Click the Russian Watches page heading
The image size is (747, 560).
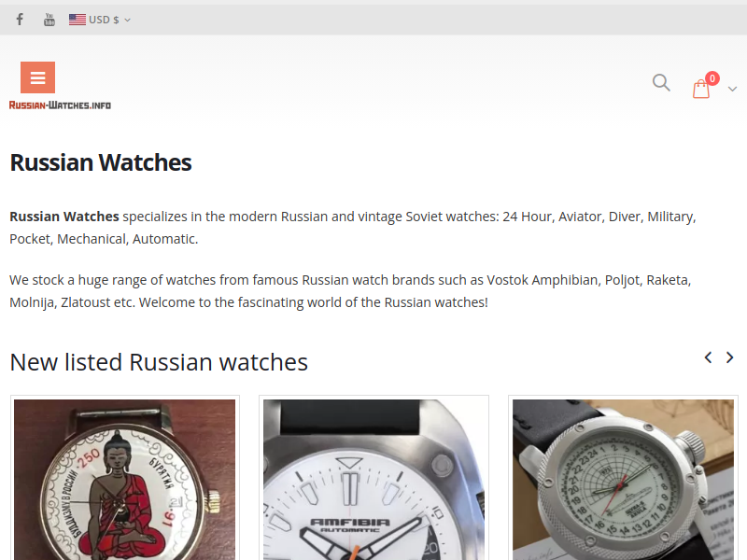point(101,162)
